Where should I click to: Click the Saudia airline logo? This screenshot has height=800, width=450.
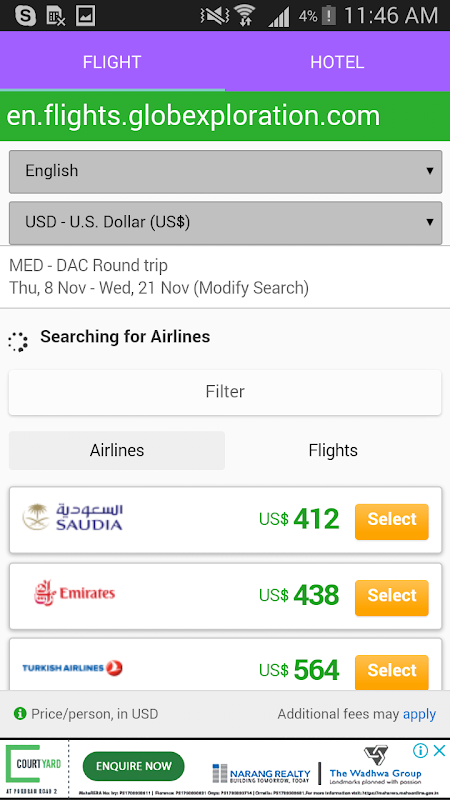click(72, 517)
